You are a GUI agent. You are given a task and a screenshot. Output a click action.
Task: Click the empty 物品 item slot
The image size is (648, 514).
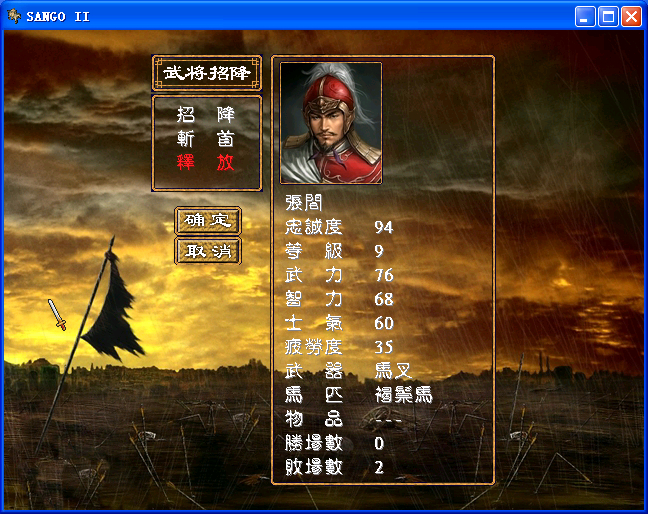[388, 421]
